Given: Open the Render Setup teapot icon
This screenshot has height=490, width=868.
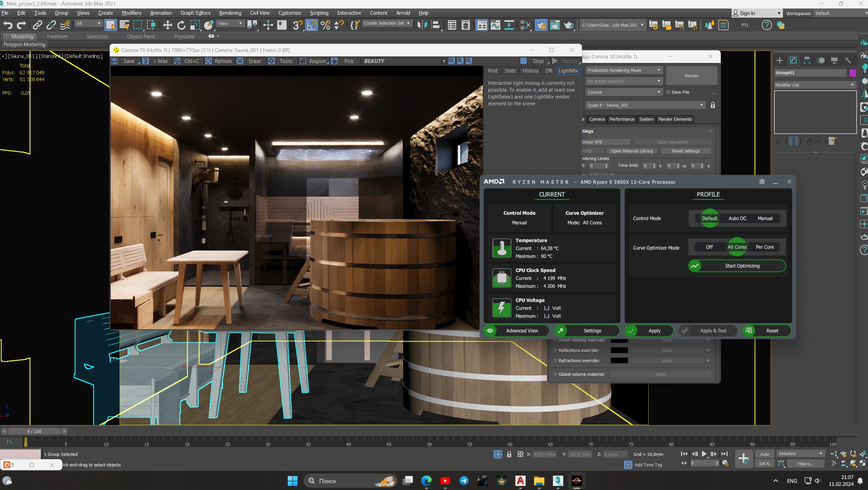Looking at the screenshot, I should click(x=541, y=25).
